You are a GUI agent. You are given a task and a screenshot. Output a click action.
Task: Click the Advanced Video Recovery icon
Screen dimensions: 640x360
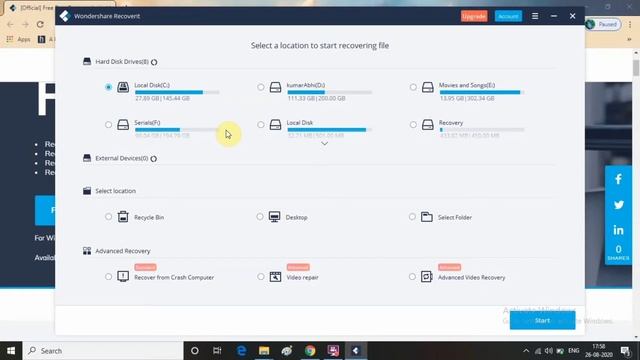coord(427,277)
